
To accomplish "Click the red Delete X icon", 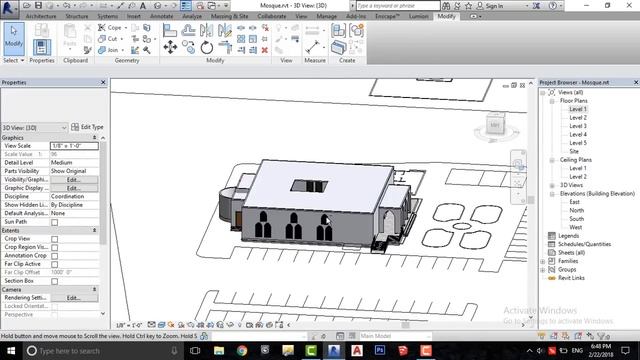I will pyautogui.click(x=264, y=50).
